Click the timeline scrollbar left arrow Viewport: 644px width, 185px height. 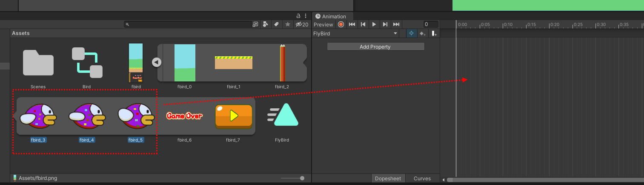pos(444,180)
